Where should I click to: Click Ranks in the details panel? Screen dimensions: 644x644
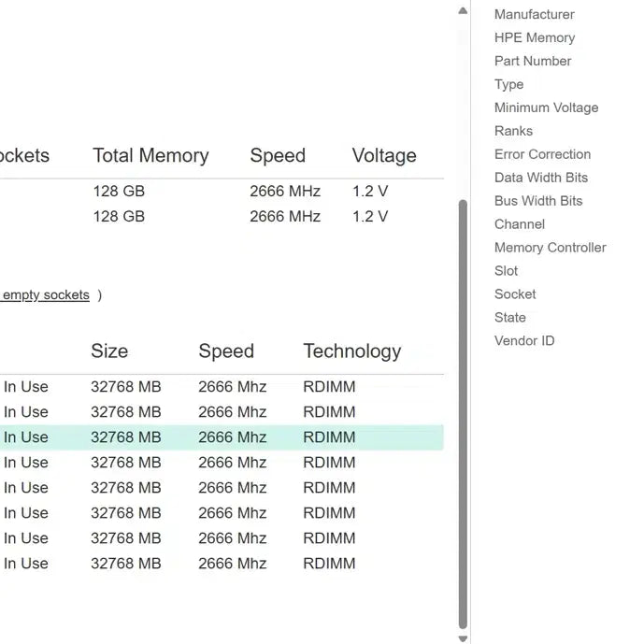(513, 131)
